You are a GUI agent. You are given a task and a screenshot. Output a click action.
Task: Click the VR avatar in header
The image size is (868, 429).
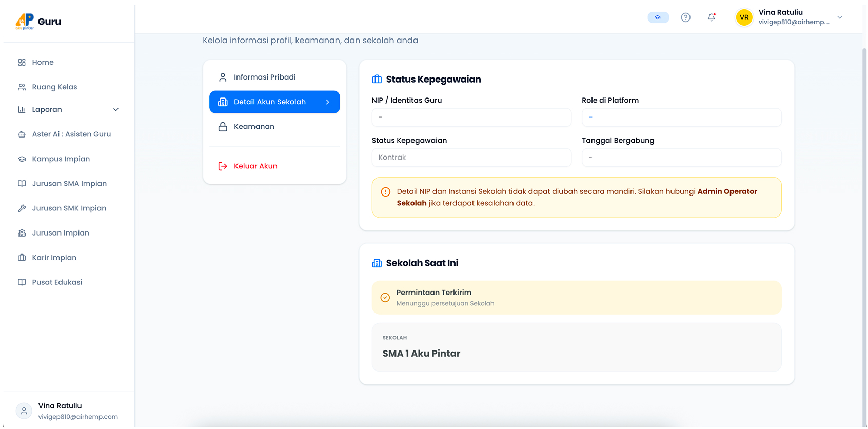click(x=744, y=17)
